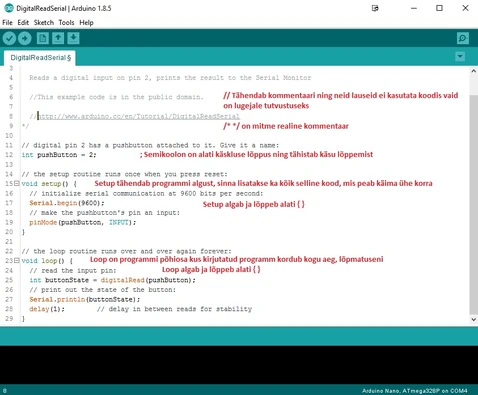Click '// print out the state of the button:' comment

tap(103, 290)
